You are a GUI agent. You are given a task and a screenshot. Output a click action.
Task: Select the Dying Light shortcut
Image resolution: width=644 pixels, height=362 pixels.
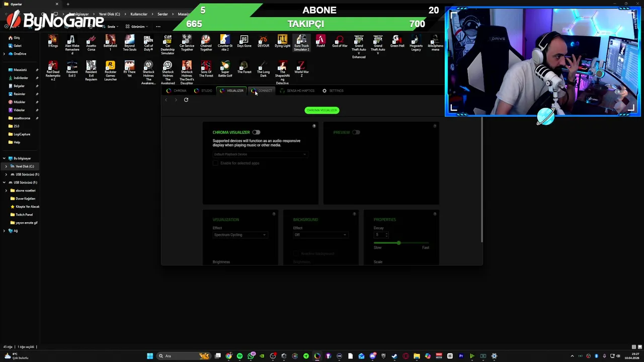[x=282, y=42]
